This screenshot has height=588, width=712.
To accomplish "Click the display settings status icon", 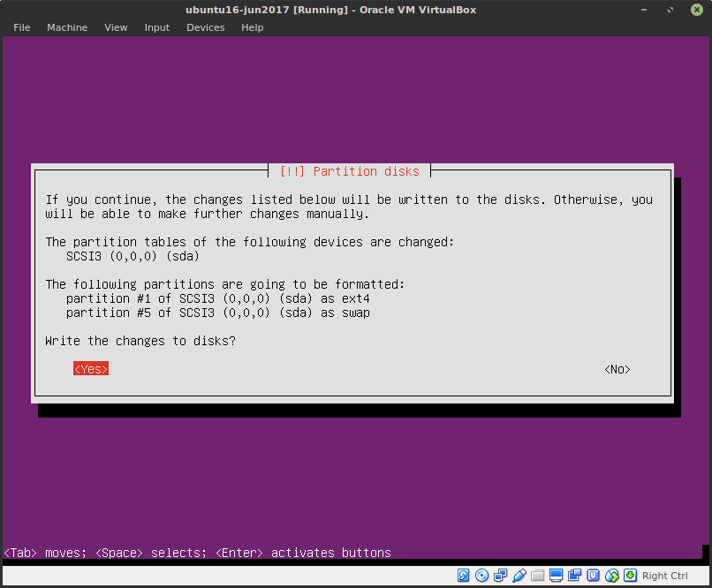I will tap(557, 575).
